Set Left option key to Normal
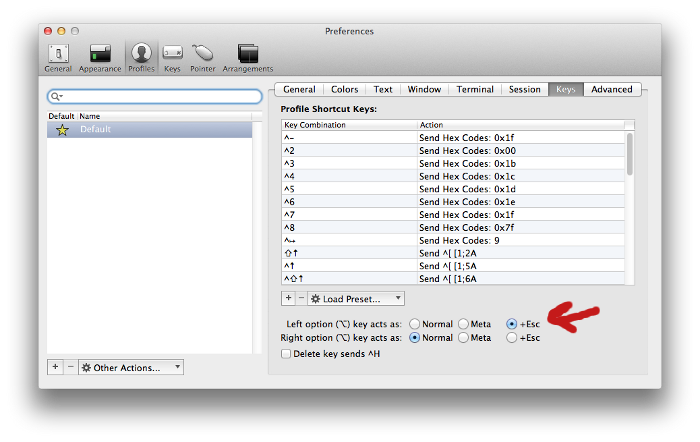Image resolution: width=700 pixels, height=442 pixels. click(415, 324)
